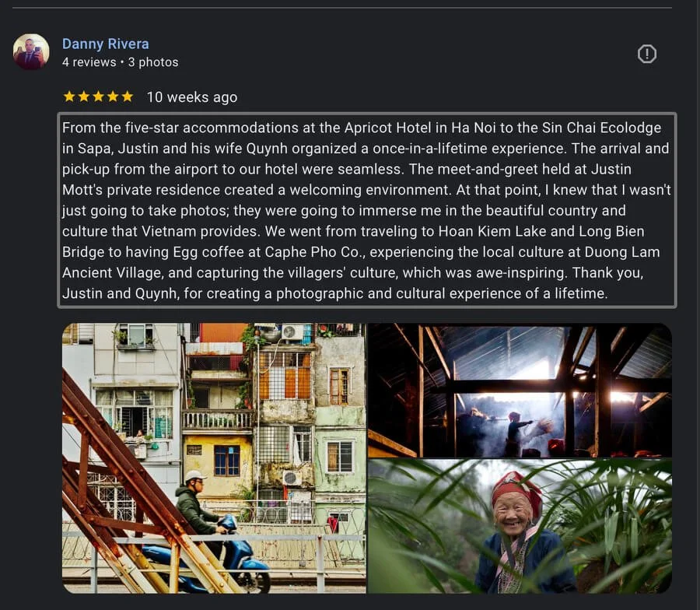700x610 pixels.
Task: Click inside the highlighted review text box
Action: pos(367,210)
